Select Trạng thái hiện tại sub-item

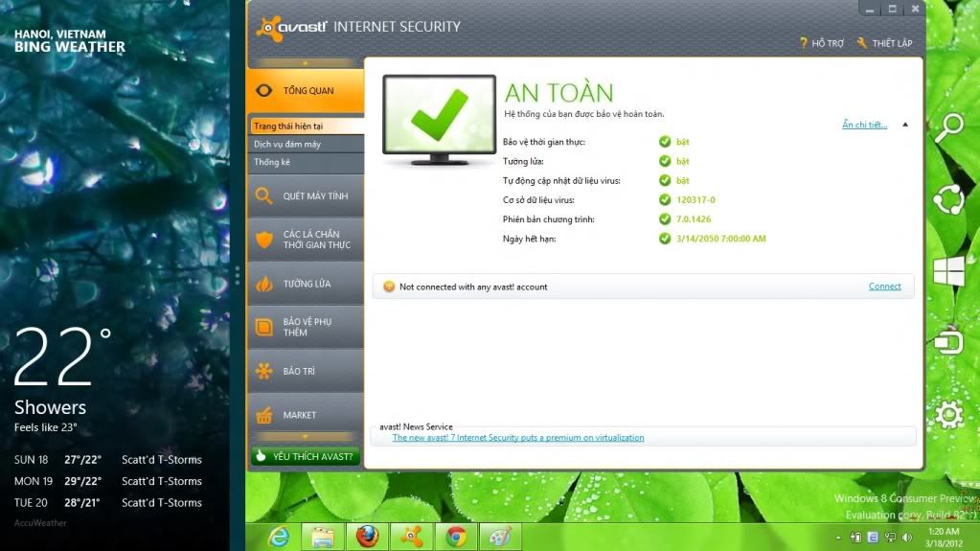[x=307, y=126]
